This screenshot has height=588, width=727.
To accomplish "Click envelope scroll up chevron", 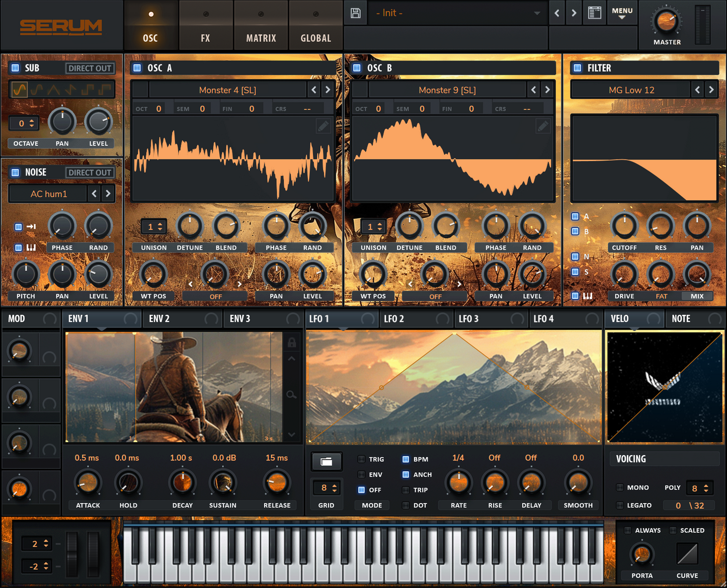I will click(291, 359).
